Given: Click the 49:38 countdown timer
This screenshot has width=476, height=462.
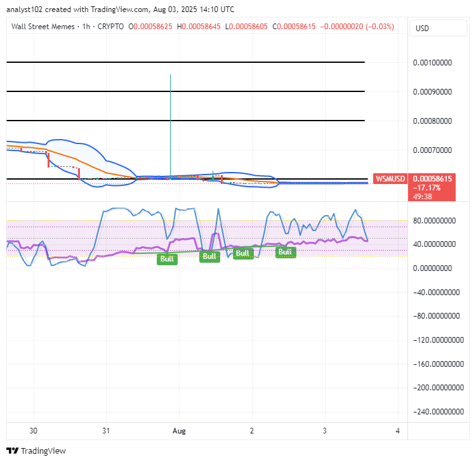Looking at the screenshot, I should 422,197.
